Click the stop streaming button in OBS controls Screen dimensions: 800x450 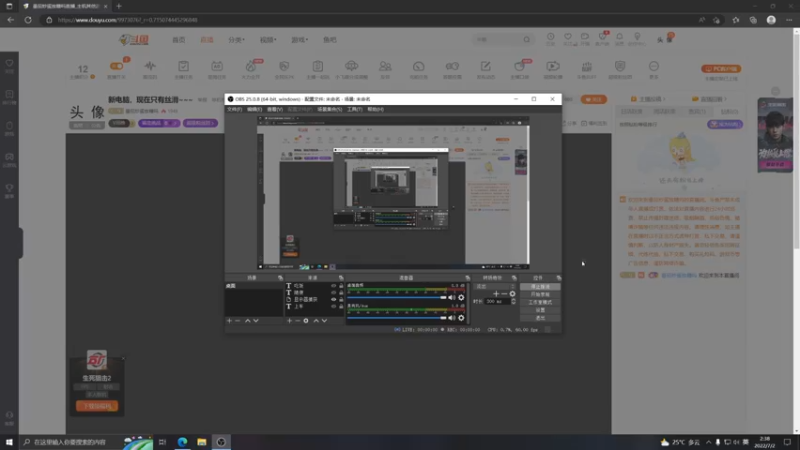point(540,287)
